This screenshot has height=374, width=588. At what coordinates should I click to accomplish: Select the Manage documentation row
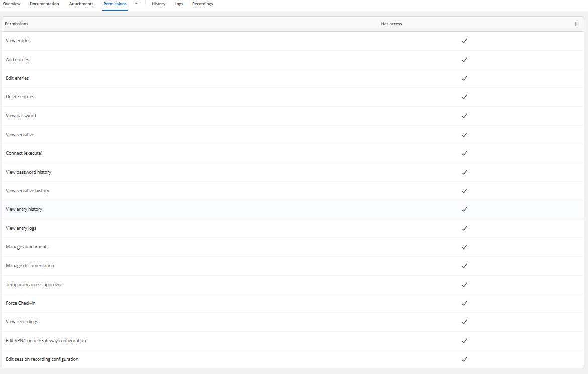coord(293,266)
